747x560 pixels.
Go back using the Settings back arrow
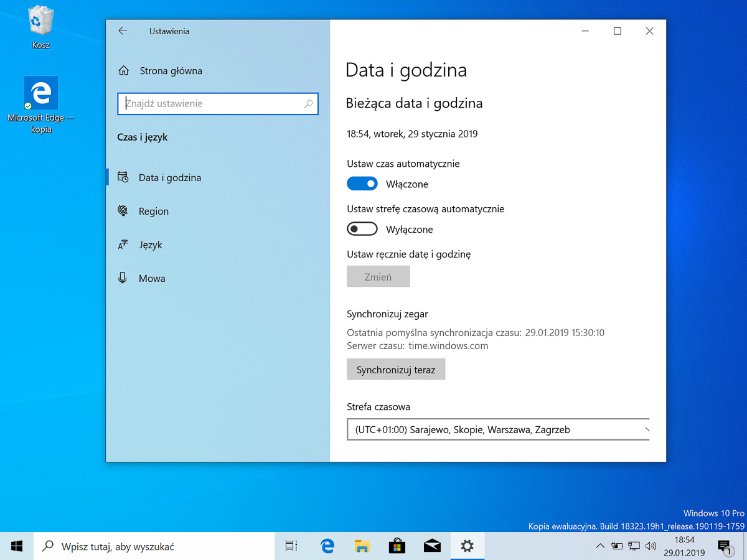click(123, 31)
